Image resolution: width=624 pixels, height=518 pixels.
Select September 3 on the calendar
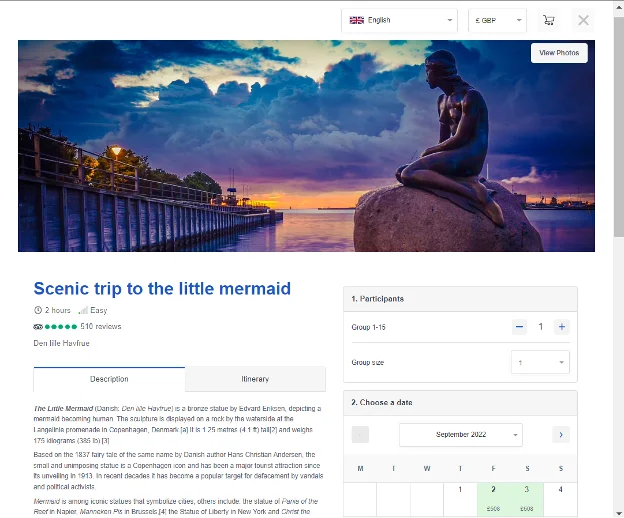coord(527,497)
